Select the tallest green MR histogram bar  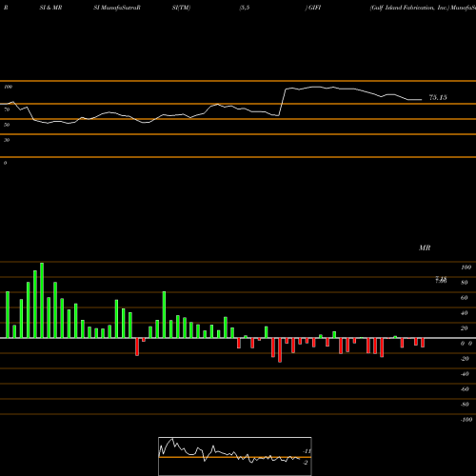pyautogui.click(x=42, y=300)
